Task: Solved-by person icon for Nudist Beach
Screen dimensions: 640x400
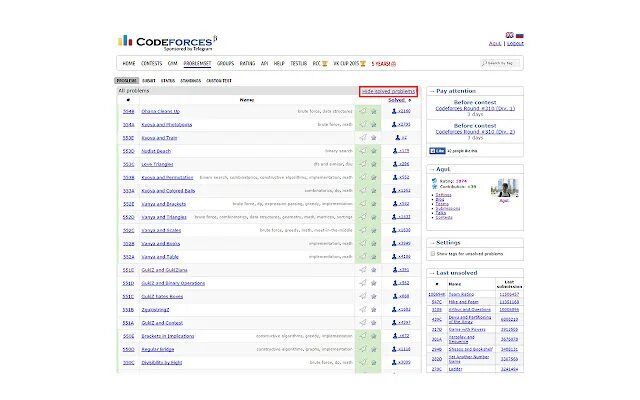Action: tap(395, 151)
